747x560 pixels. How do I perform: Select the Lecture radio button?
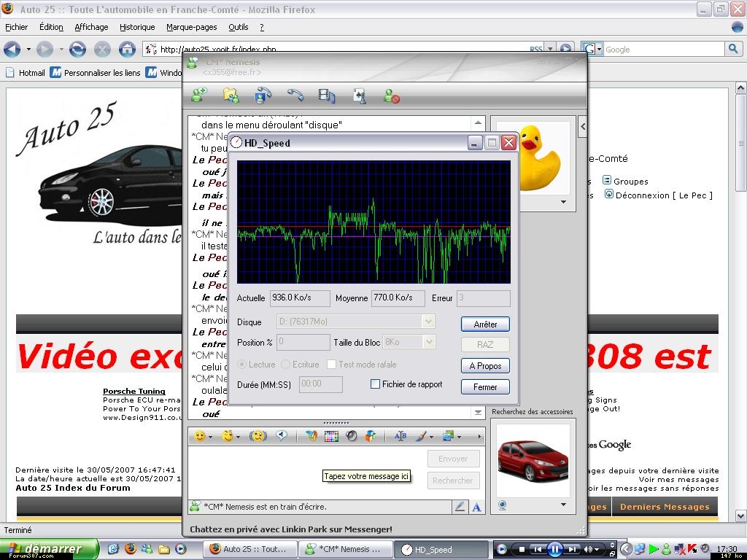coord(242,365)
